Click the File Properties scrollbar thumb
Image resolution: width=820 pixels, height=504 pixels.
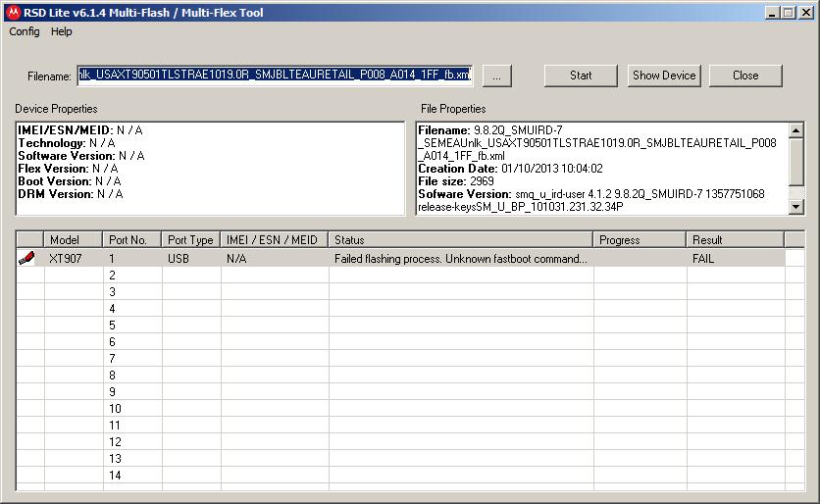tap(795, 162)
